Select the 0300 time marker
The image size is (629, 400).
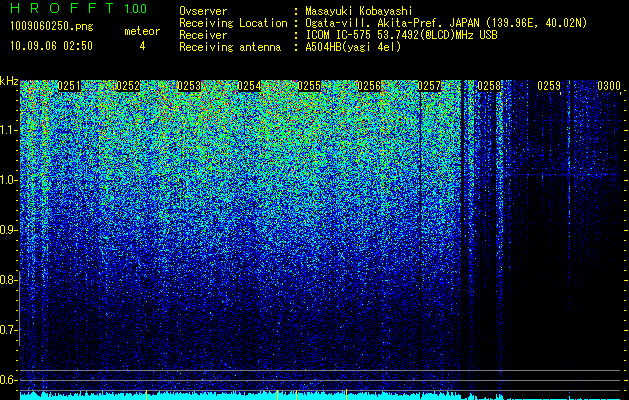pyautogui.click(x=609, y=86)
